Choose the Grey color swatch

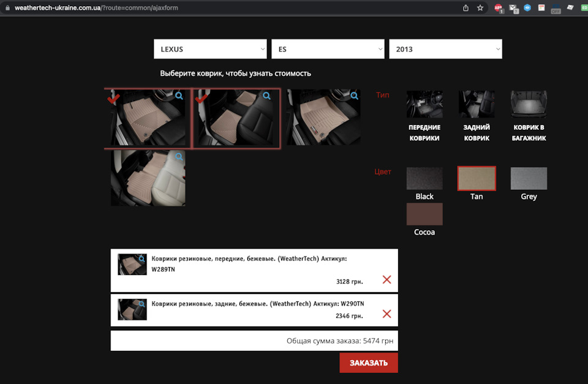coord(529,178)
